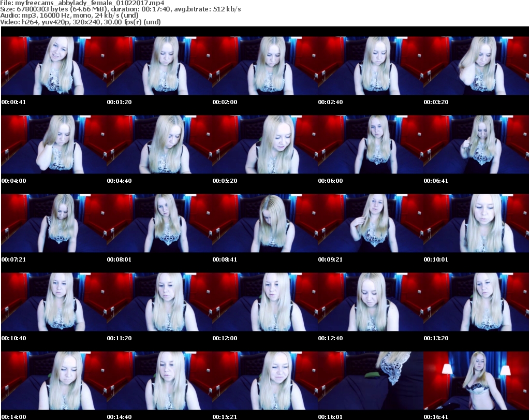Click the thumbnail above timestamp 00:01:20
This screenshot has width=530, height=420.
[159, 66]
